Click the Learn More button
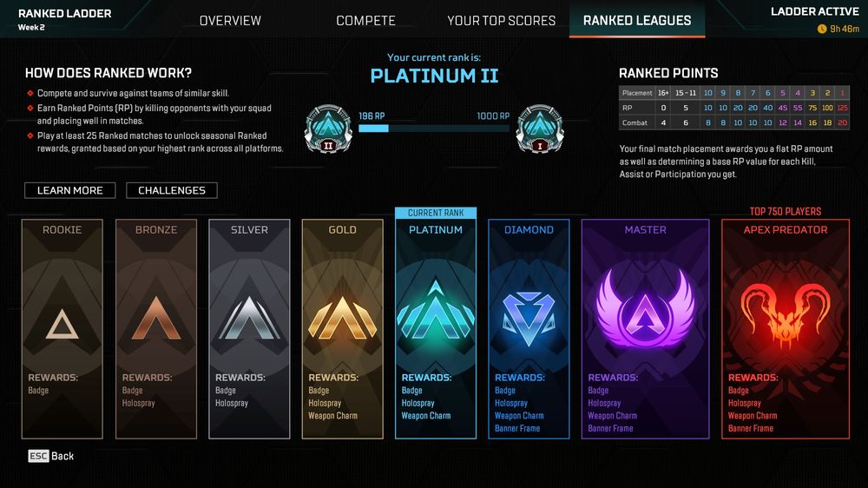This screenshot has width=868, height=488. [69, 190]
